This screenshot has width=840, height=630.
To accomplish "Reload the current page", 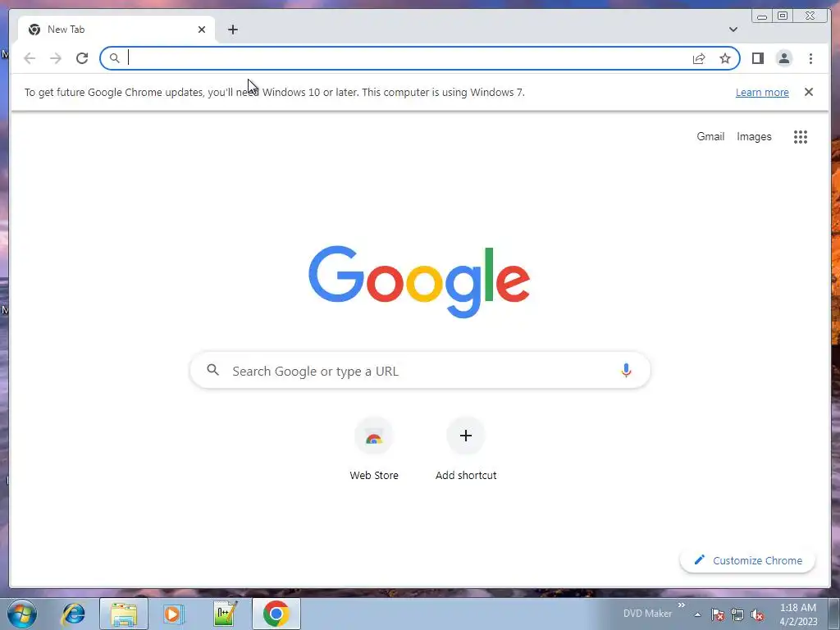I will click(82, 58).
